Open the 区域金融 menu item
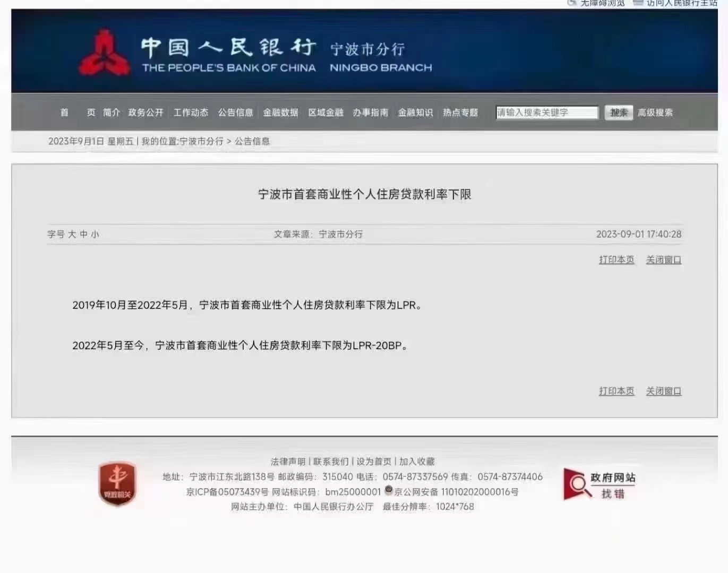 click(x=326, y=112)
